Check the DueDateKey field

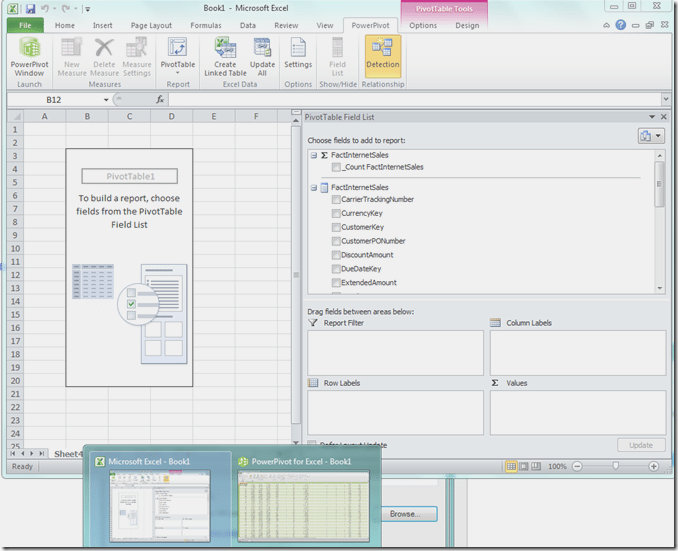click(x=336, y=269)
